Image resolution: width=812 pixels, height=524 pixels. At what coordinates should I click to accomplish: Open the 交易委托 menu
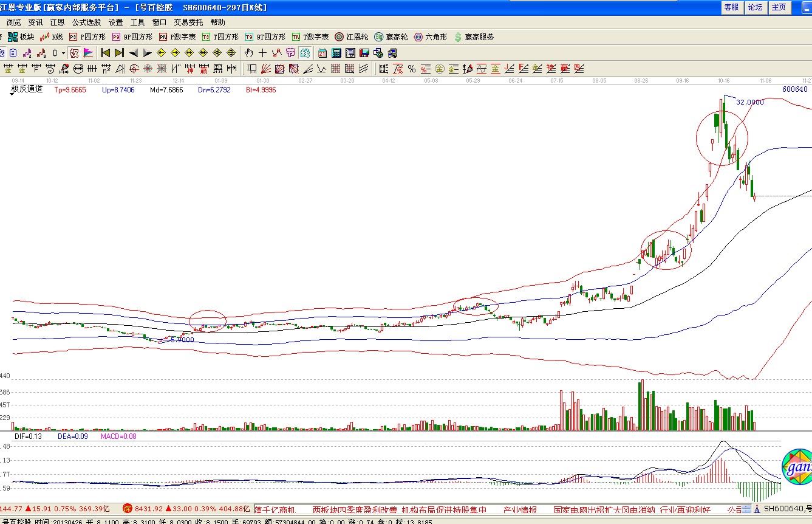pyautogui.click(x=188, y=22)
